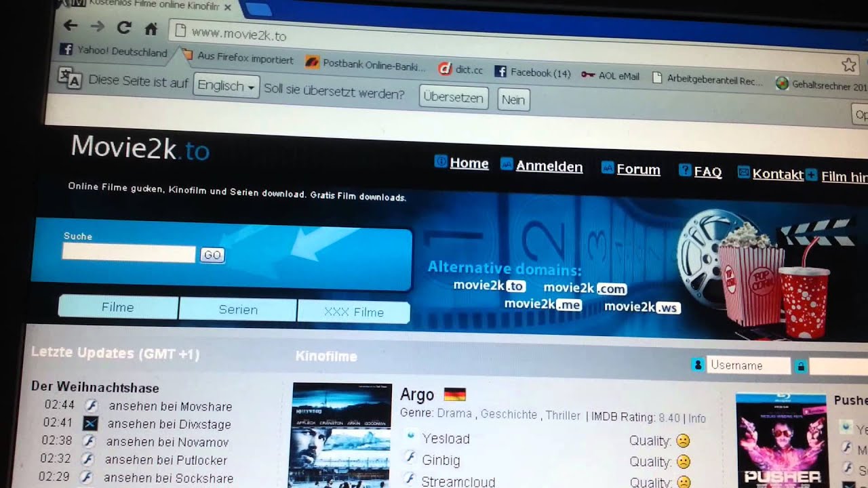Click the flash icon beside Novamov at 02:38
This screenshot has width=868, height=488.
(89, 441)
